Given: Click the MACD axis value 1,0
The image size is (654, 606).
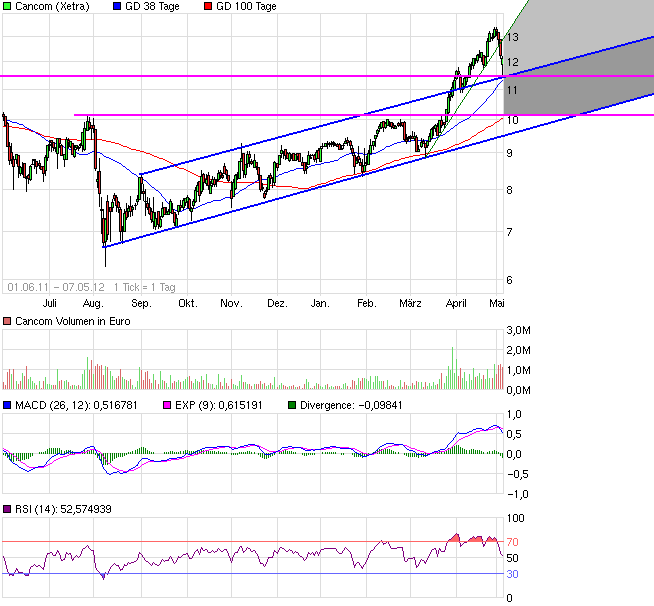Looking at the screenshot, I should (514, 415).
